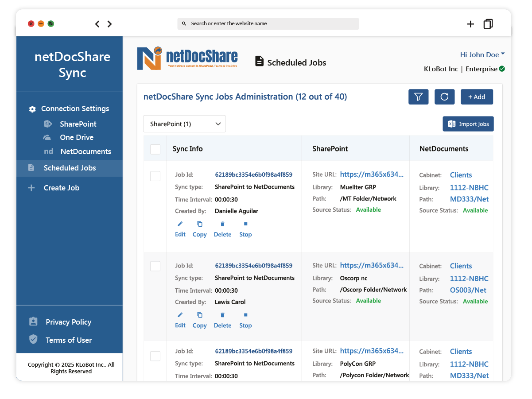Open a new tab with plus icon
This screenshot has width=532, height=399.
click(x=470, y=24)
